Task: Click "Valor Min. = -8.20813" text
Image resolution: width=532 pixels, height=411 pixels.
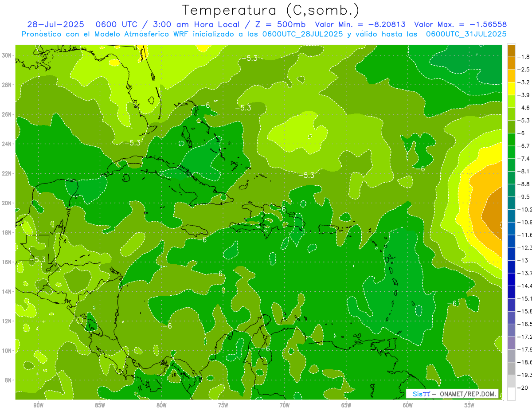Action: 360,24
